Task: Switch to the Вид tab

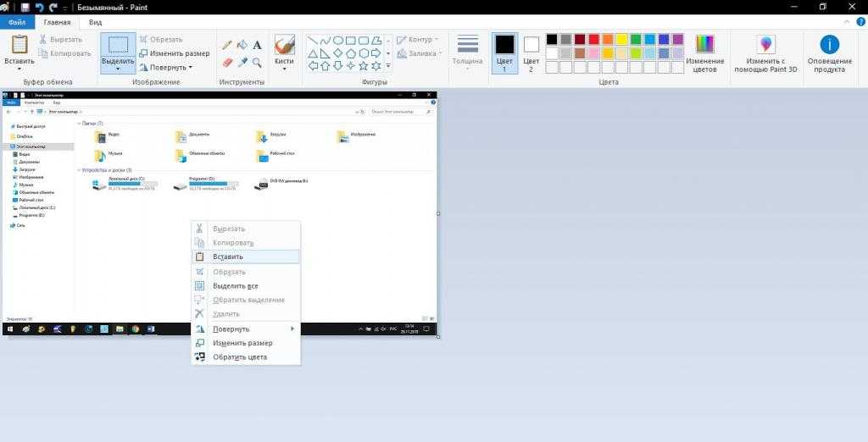Action: [x=96, y=23]
